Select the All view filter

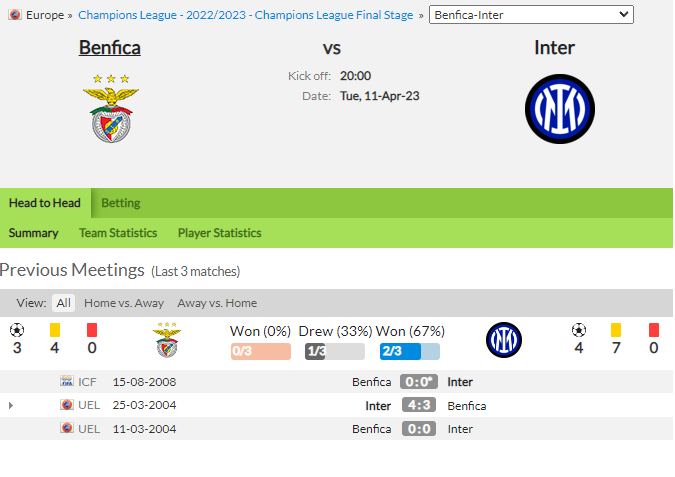pyautogui.click(x=63, y=303)
